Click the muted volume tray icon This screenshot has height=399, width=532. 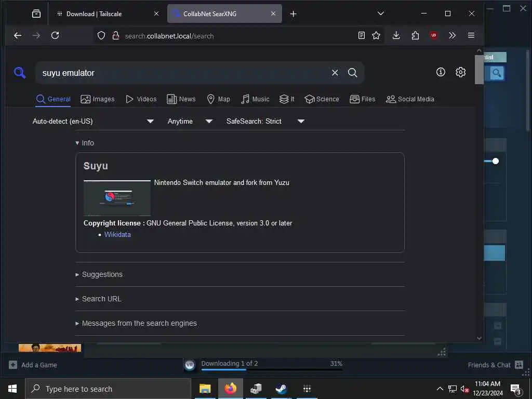[464, 389]
